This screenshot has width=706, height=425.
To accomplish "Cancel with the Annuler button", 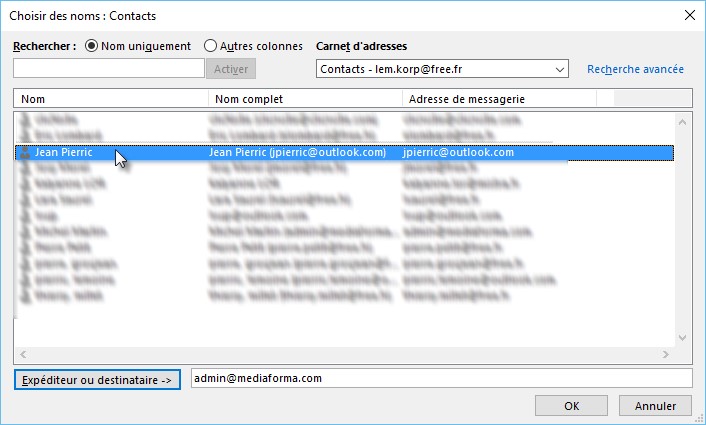I will (655, 406).
